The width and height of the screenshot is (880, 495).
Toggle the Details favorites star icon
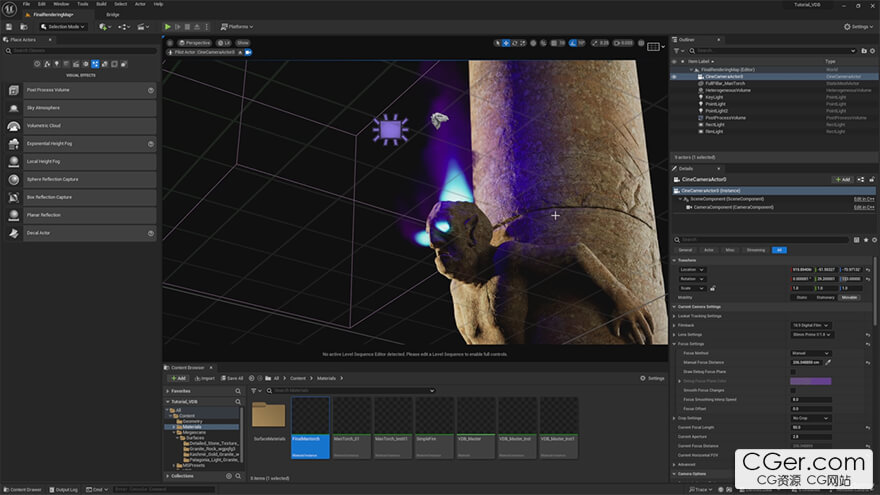coord(865,240)
